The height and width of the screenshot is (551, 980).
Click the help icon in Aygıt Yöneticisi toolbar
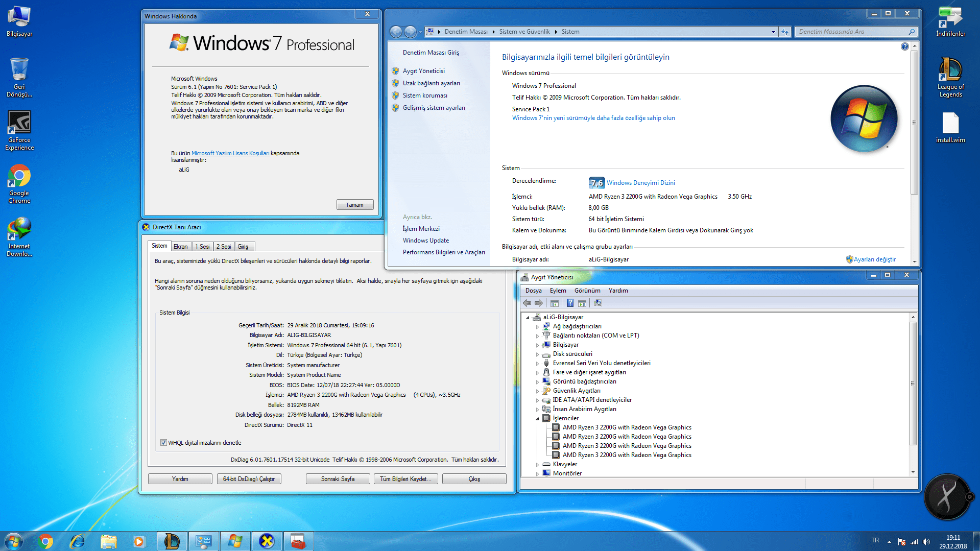click(x=570, y=303)
